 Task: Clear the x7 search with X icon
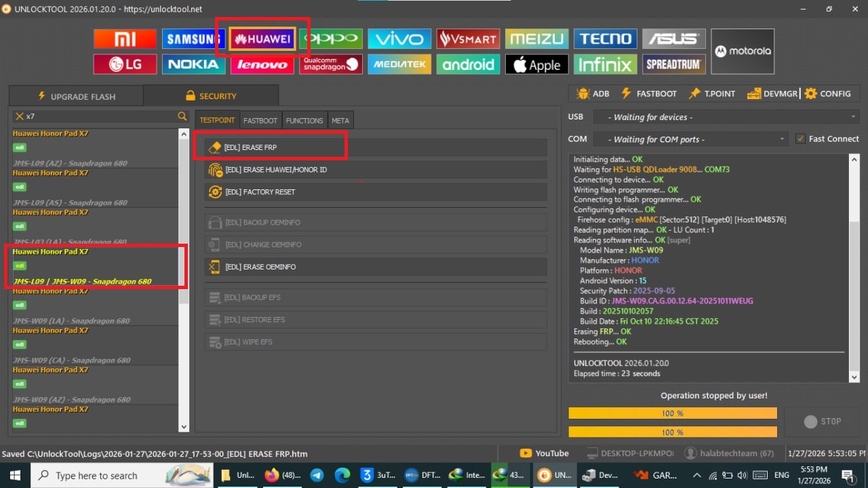20,117
